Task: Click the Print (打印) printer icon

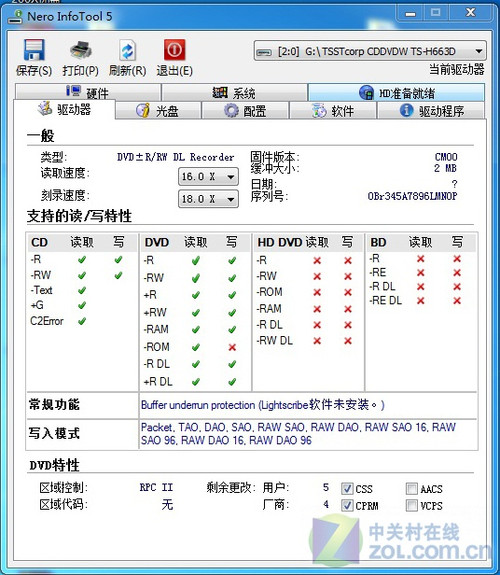Action: tap(80, 50)
